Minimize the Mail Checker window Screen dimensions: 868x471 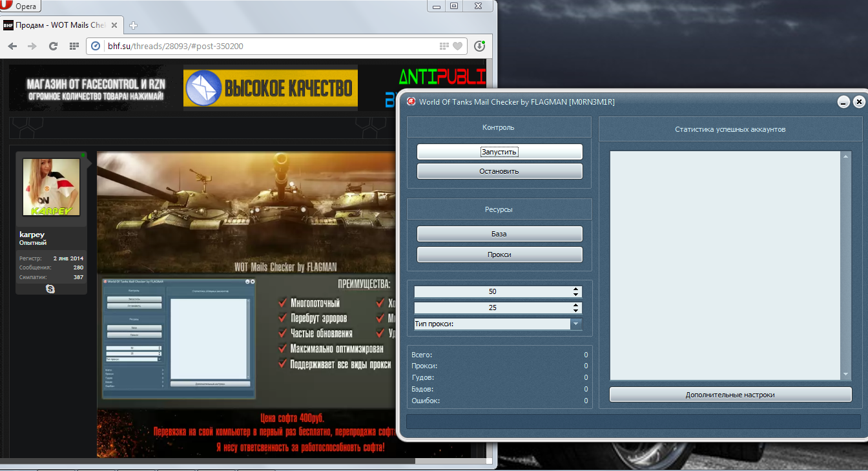pos(843,102)
